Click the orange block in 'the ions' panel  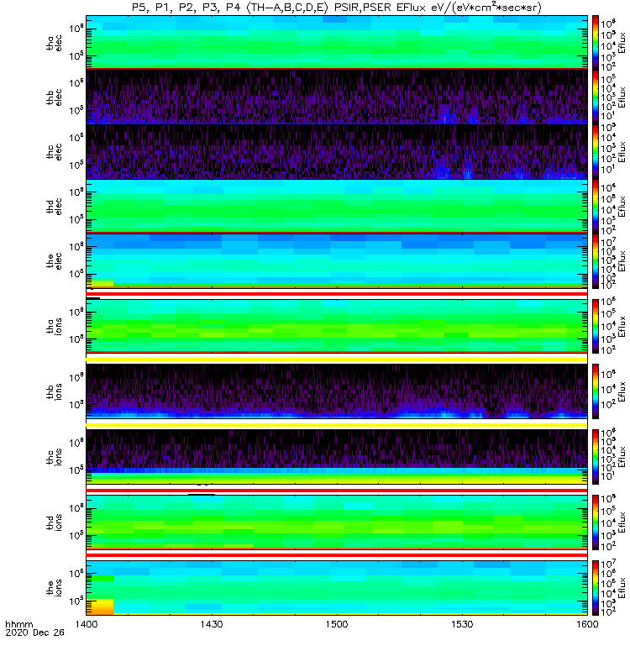[100, 606]
